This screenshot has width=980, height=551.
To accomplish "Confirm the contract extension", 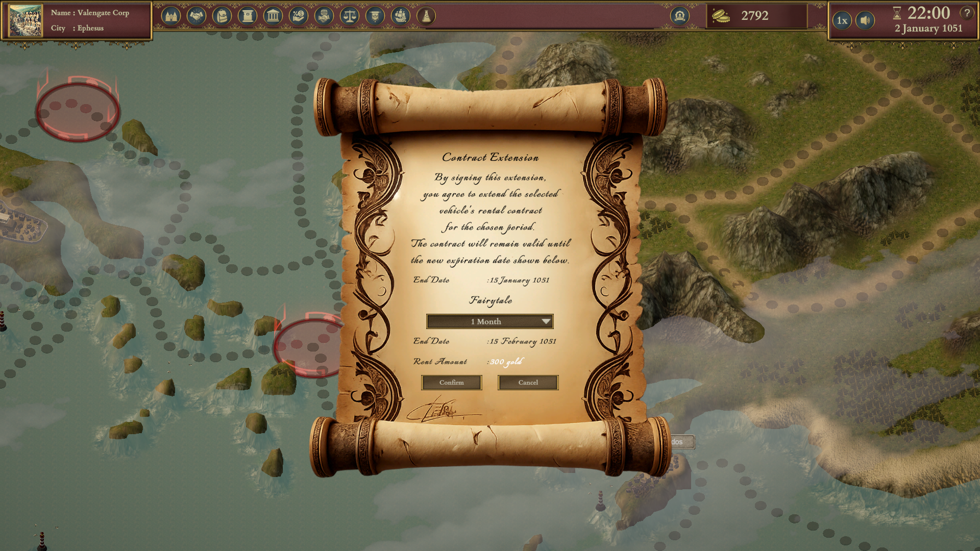I will (x=452, y=383).
